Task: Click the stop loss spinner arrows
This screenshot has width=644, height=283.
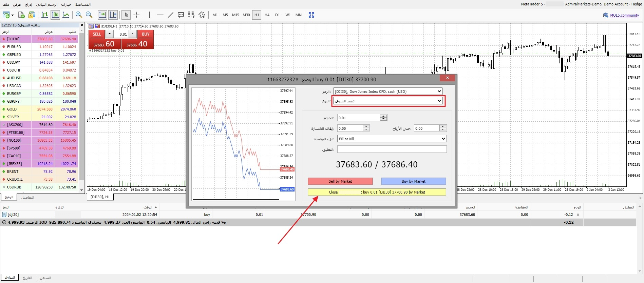Action: [x=366, y=128]
